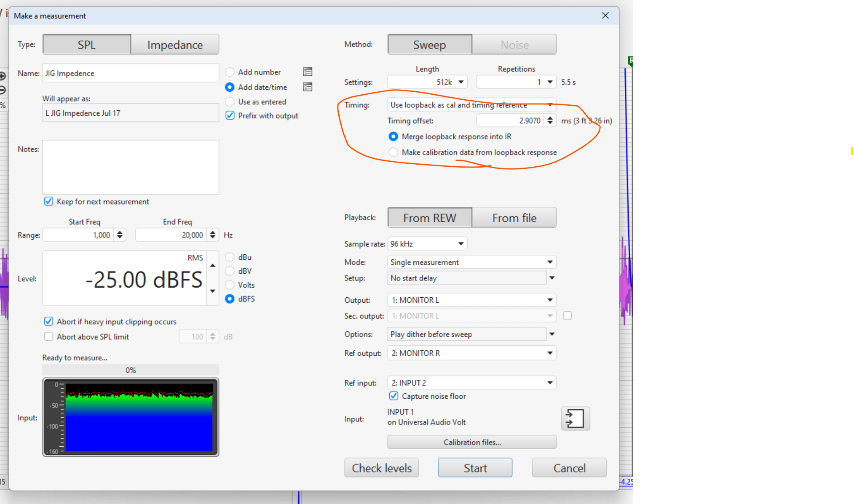The height and width of the screenshot is (504, 854).
Task: Select the Add date/time radio option
Action: tap(230, 87)
